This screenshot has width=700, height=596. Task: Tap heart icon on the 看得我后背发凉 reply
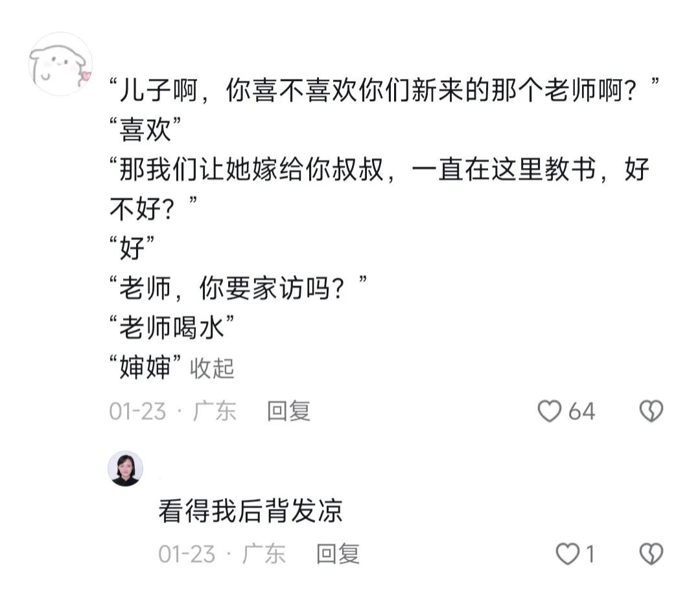[x=568, y=554]
